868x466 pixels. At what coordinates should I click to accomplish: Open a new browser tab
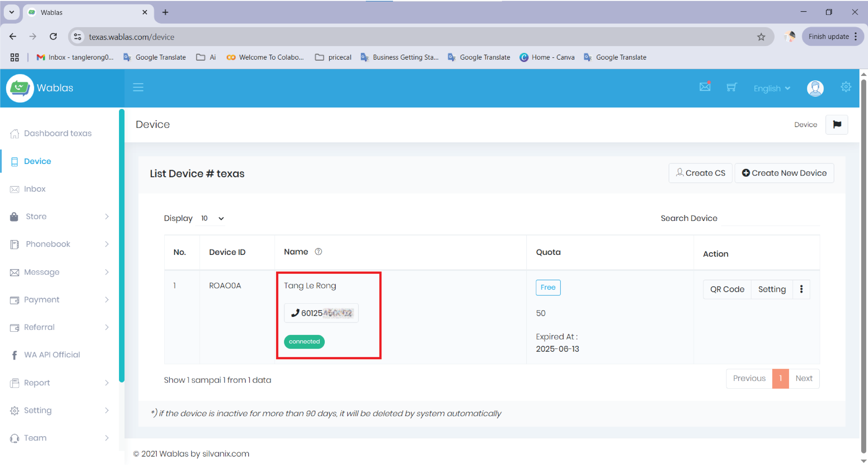165,12
